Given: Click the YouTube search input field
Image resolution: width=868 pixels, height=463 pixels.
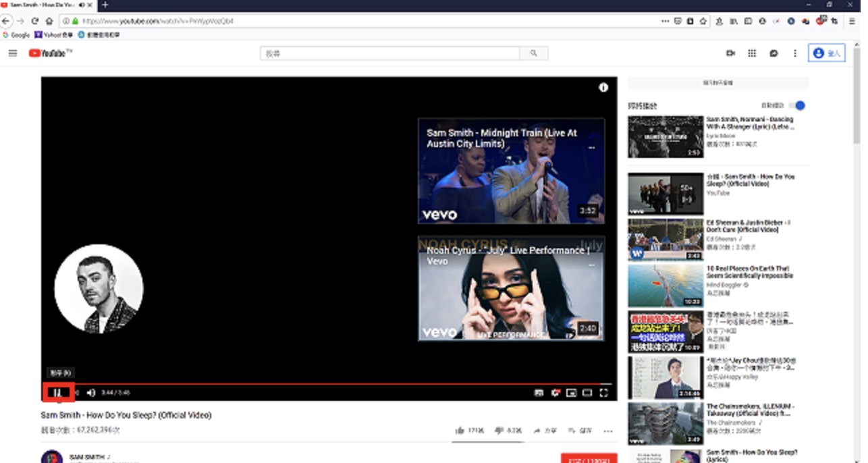Looking at the screenshot, I should (390, 53).
